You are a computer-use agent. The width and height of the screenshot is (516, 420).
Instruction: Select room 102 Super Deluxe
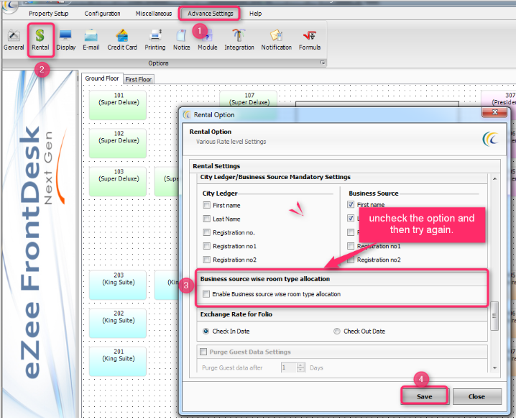[118, 143]
